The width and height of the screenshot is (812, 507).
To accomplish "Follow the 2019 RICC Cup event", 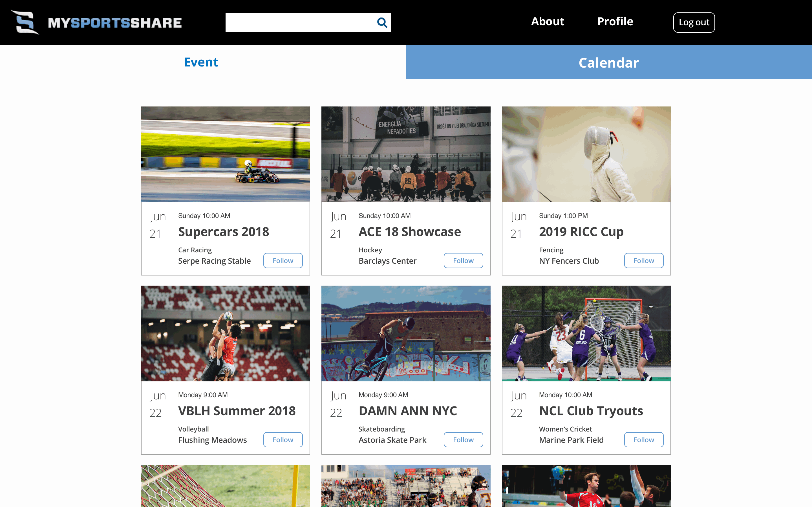I will (x=643, y=261).
